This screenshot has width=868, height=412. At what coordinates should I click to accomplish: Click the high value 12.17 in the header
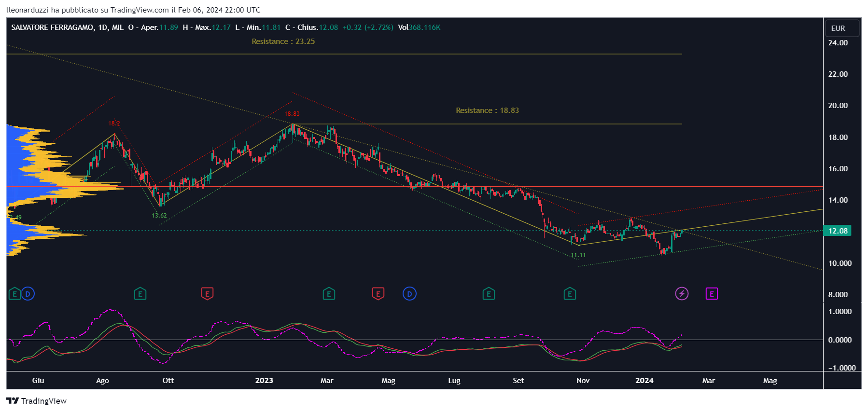click(x=221, y=27)
